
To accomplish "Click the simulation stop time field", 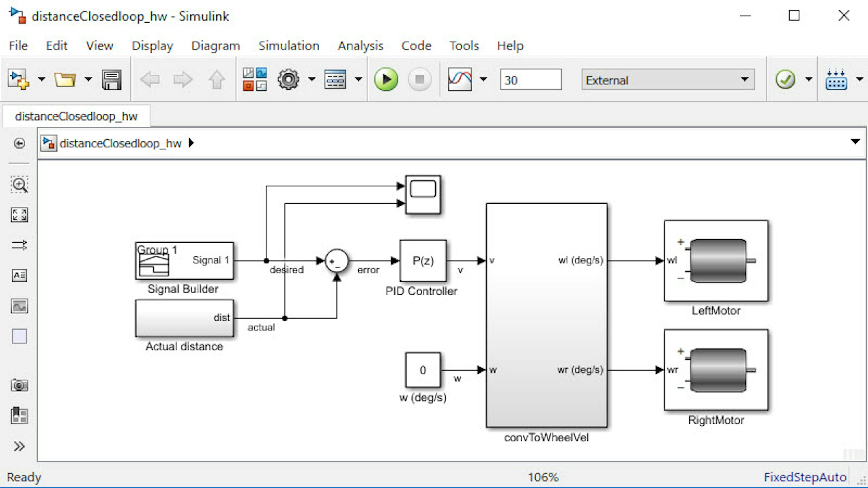I will pos(530,80).
